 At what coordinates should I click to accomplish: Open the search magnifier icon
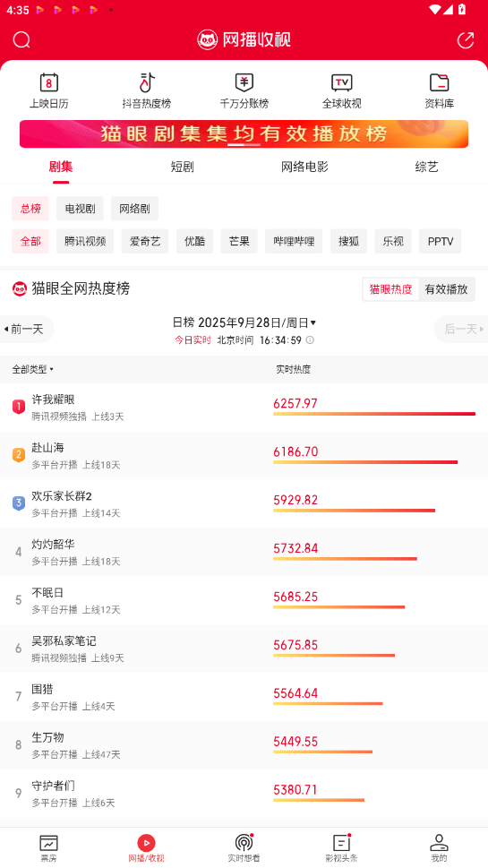coord(21,39)
